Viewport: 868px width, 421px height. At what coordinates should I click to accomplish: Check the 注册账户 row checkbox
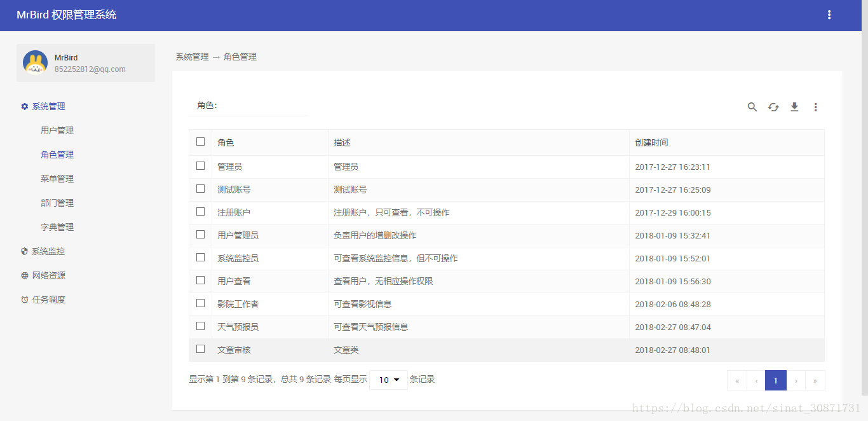(201, 211)
